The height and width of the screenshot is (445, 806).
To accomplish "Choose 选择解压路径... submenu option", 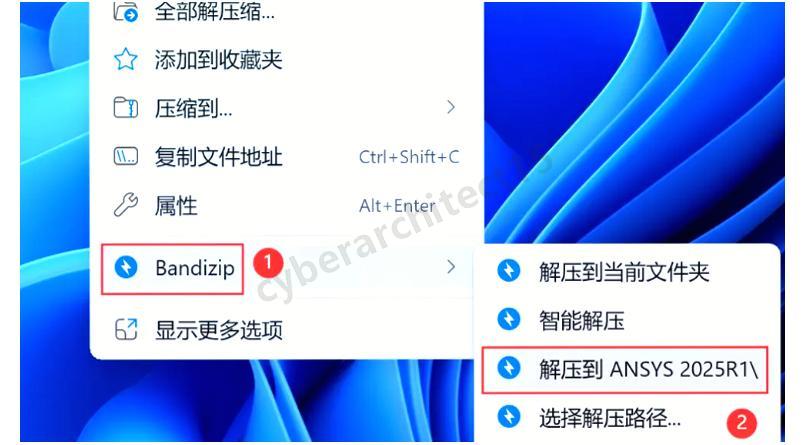I will [626, 418].
